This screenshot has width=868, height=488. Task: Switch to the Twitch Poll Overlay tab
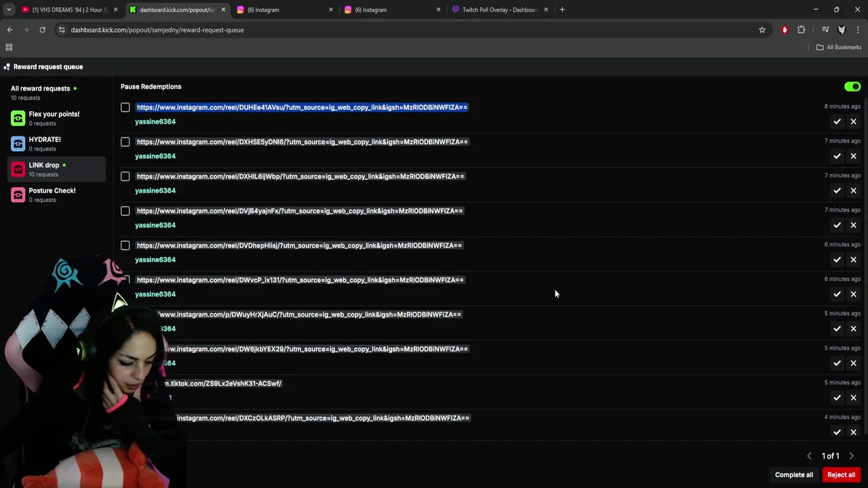click(x=500, y=9)
